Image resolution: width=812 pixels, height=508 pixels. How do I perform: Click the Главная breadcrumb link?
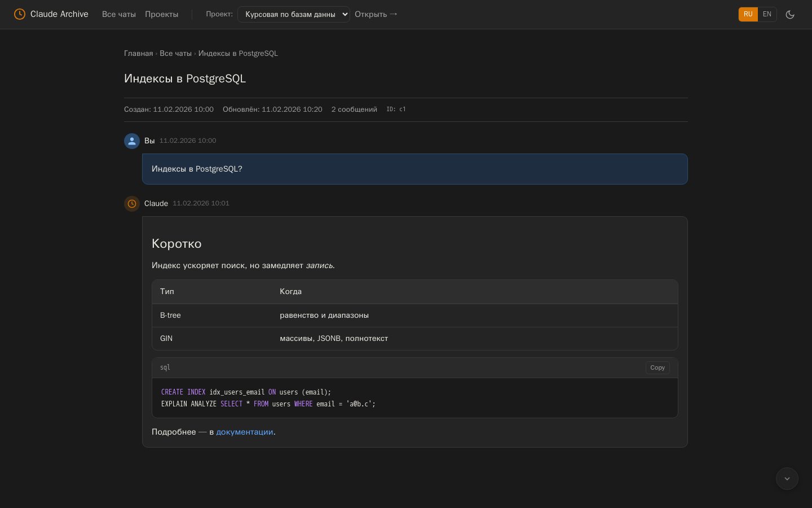click(x=139, y=54)
